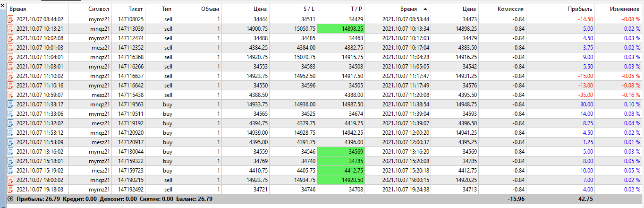Select the buy icon for ticket 147159322
This screenshot has width=644, height=208.
10,161
